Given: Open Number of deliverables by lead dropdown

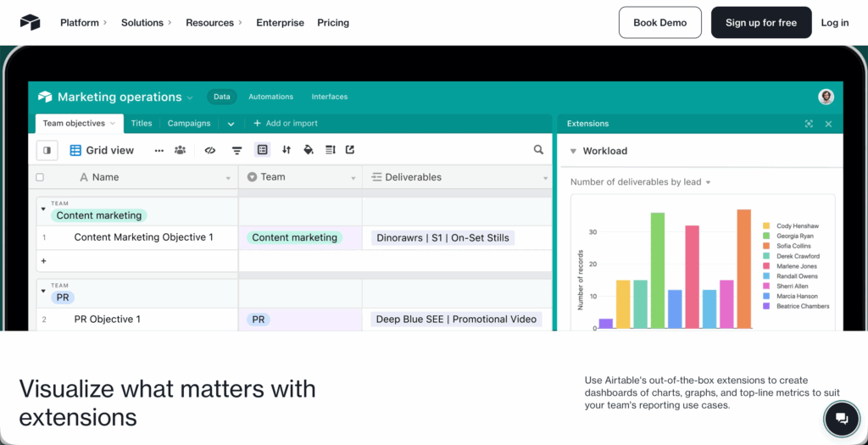Looking at the screenshot, I should tap(708, 182).
